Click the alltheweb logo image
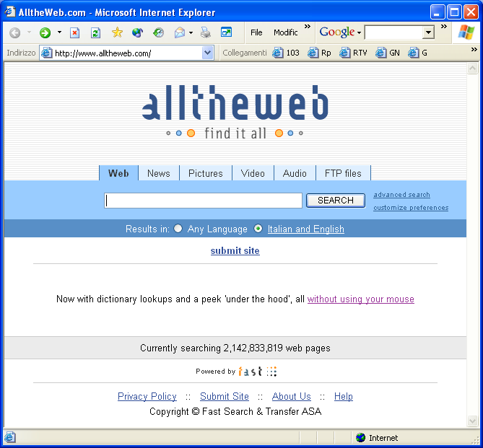 pyautogui.click(x=235, y=111)
